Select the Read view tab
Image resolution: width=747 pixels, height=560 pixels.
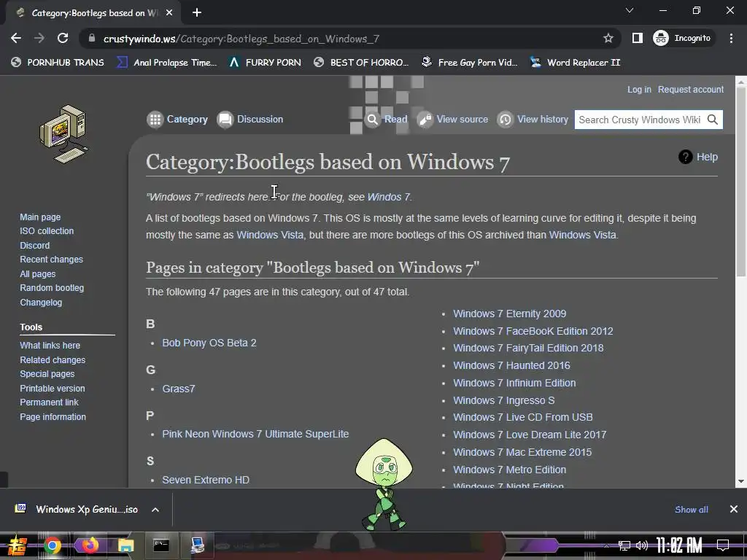(386, 119)
